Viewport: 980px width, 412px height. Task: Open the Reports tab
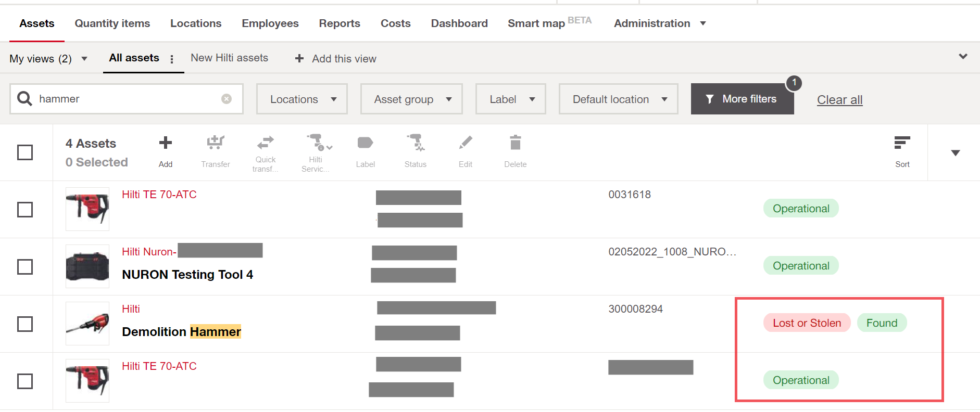pyautogui.click(x=340, y=23)
